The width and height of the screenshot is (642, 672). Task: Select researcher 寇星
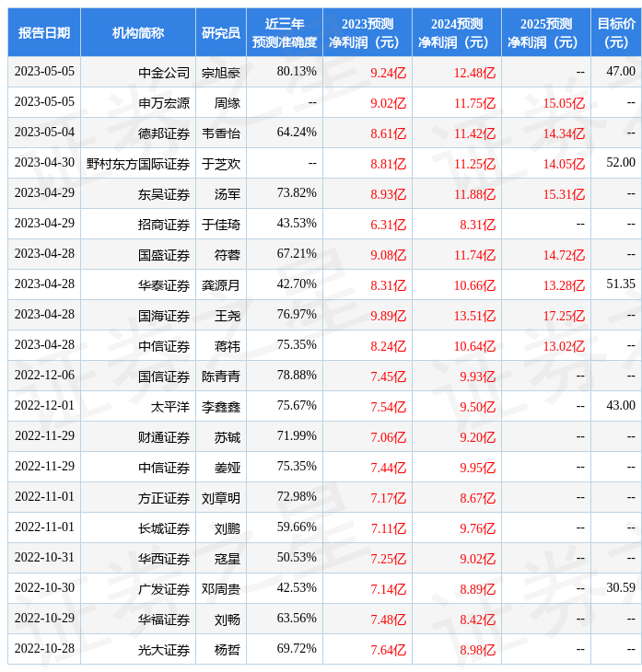(228, 559)
